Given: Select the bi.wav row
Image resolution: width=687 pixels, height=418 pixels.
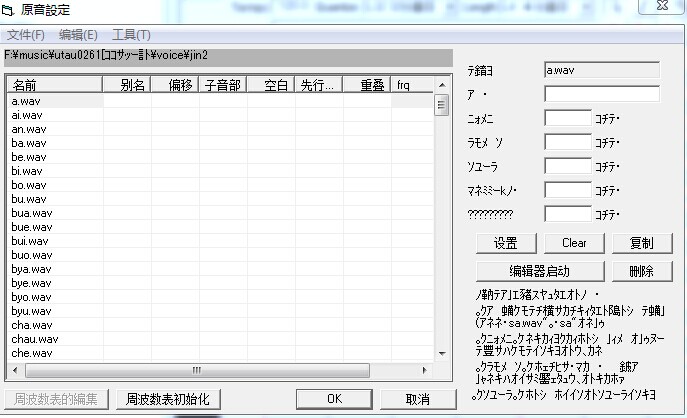Looking at the screenshot, I should click(x=220, y=171).
